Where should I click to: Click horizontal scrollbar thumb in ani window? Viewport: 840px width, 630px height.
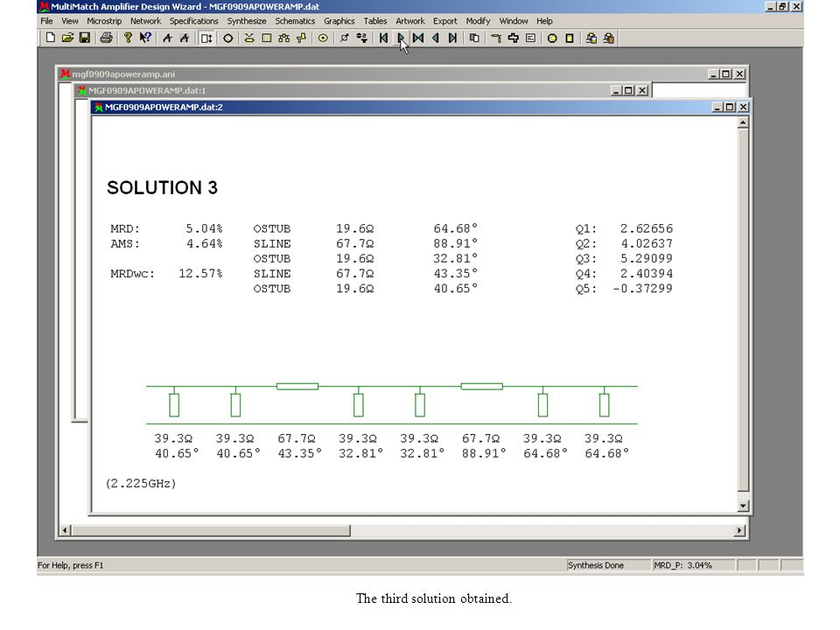coord(211,530)
